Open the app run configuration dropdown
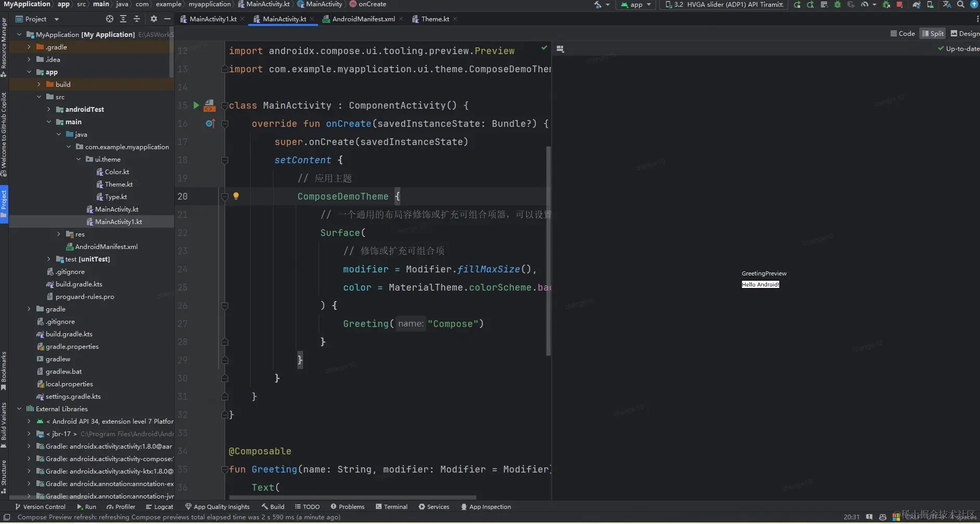 tap(636, 5)
